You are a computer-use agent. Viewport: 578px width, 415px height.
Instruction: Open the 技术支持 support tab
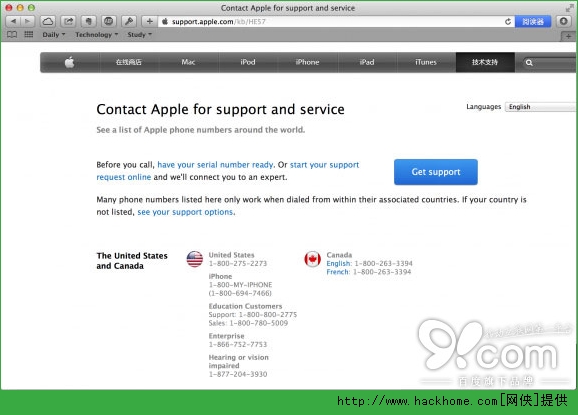click(x=485, y=62)
